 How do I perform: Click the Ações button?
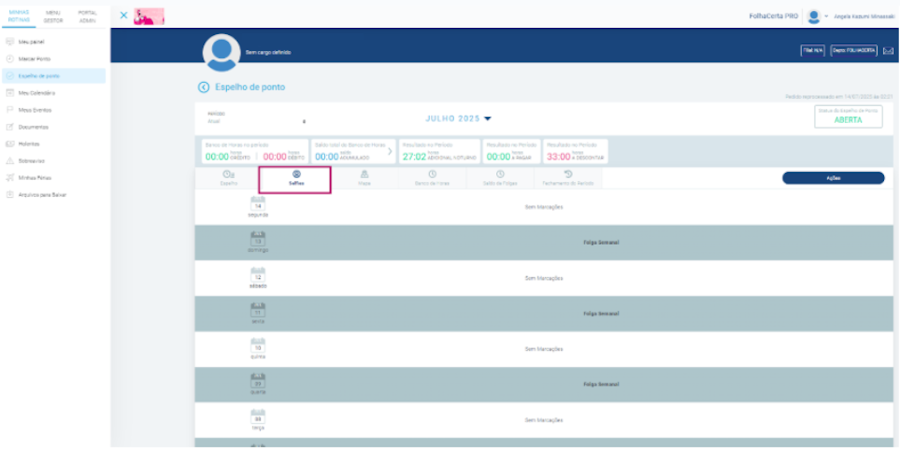pyautogui.click(x=833, y=178)
